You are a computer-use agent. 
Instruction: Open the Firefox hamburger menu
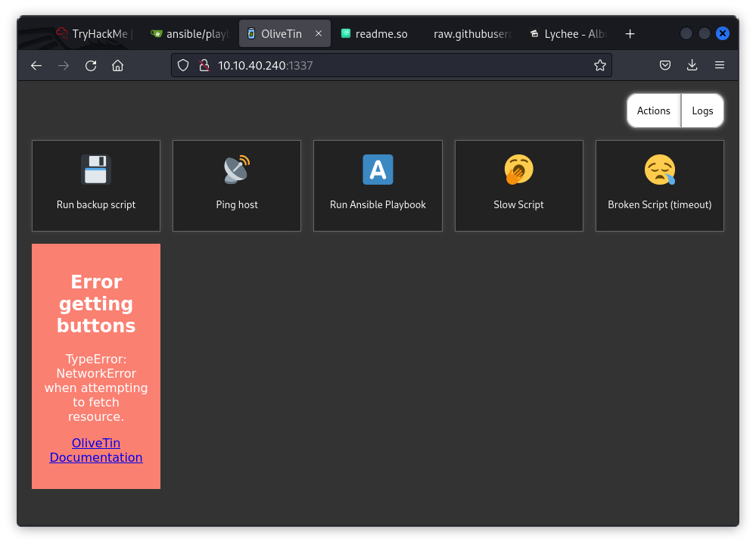pos(719,65)
